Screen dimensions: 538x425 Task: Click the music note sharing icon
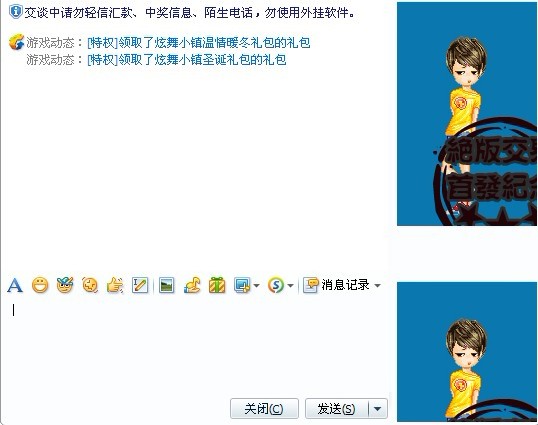click(x=192, y=285)
